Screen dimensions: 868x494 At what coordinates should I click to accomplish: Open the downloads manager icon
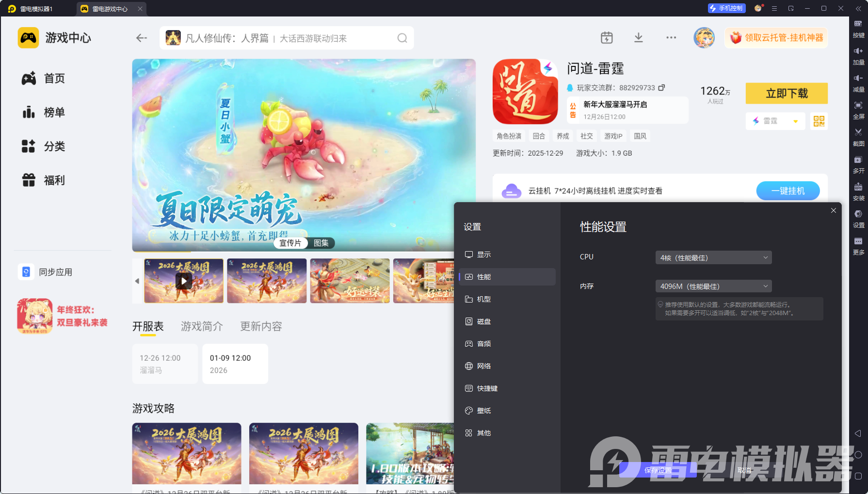(x=639, y=38)
